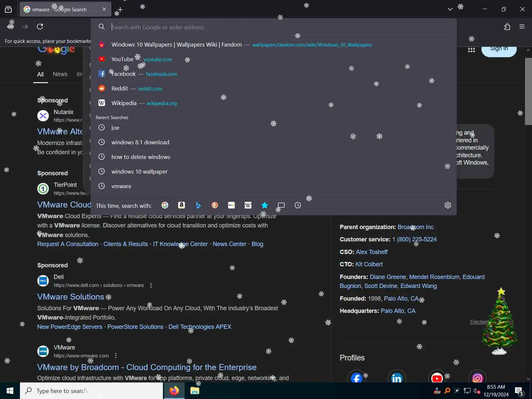This screenshot has height=399, width=532.
Task: Click the Windows taskbar search box
Action: tap(91, 391)
